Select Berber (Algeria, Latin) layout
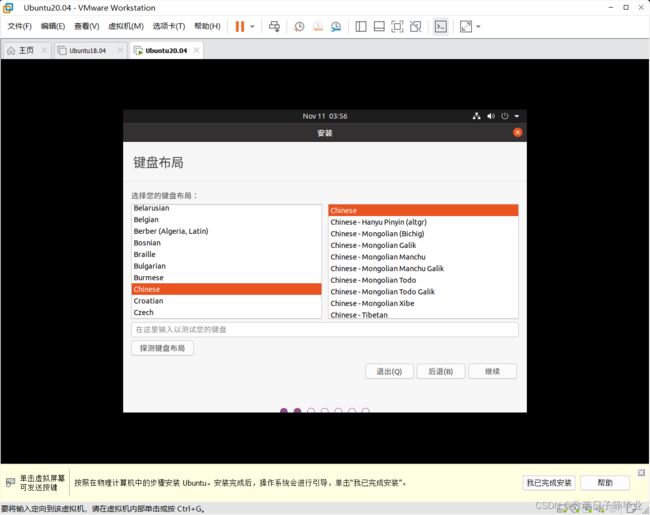Viewport: 650px width, 515px height. coord(226,231)
